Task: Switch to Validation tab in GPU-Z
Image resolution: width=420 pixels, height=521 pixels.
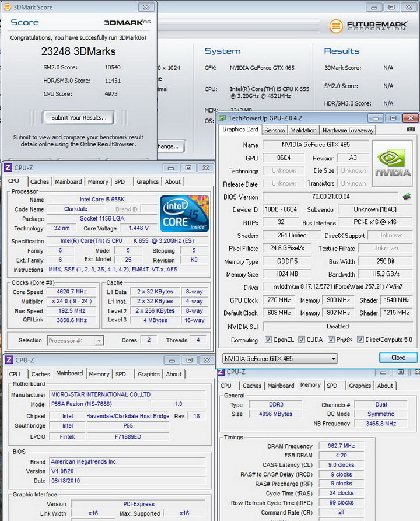Action: 304,130
